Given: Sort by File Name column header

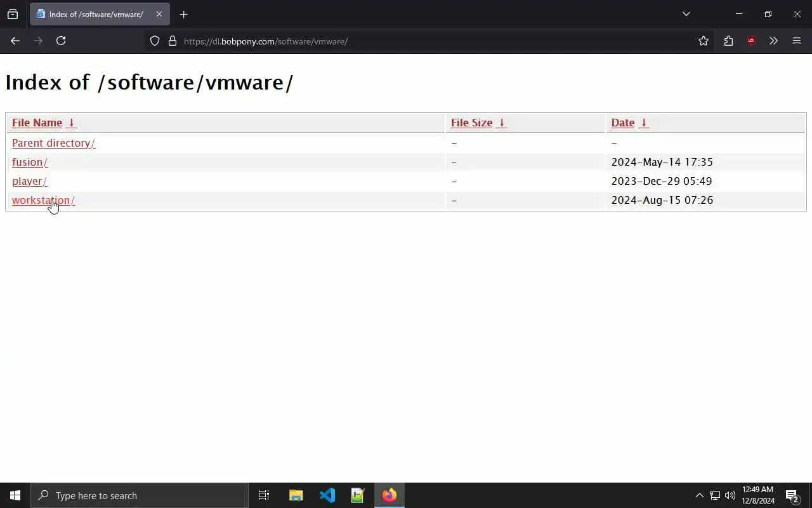Looking at the screenshot, I should pos(37,123).
